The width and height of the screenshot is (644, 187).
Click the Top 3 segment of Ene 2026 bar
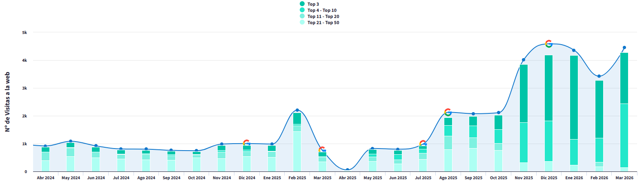pos(574,97)
